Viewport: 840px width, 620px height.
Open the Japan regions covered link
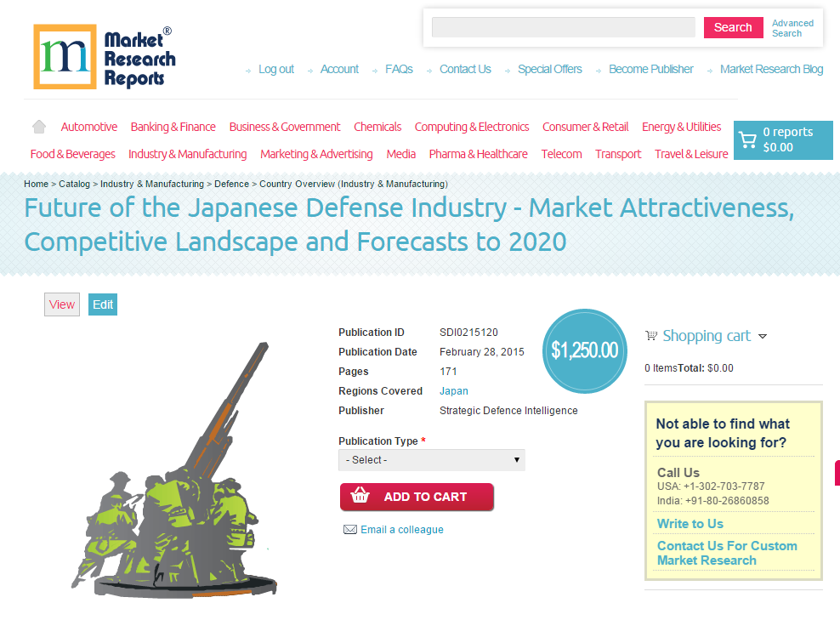tap(453, 390)
